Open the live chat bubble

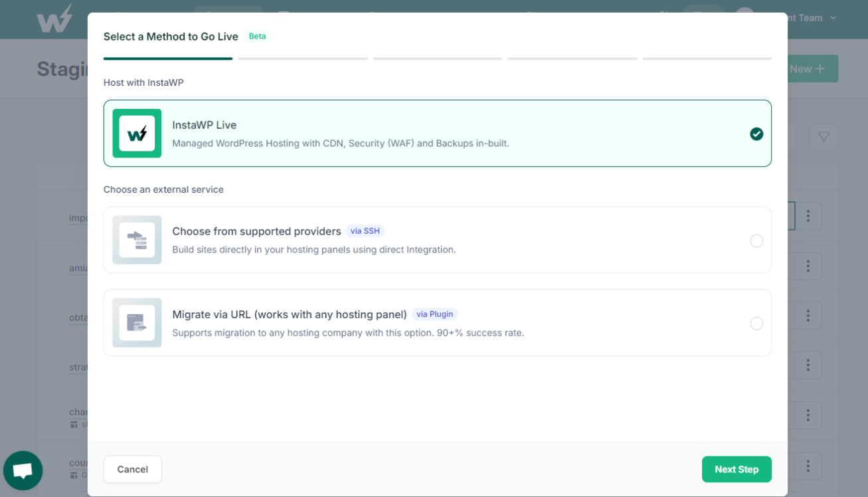pos(23,470)
